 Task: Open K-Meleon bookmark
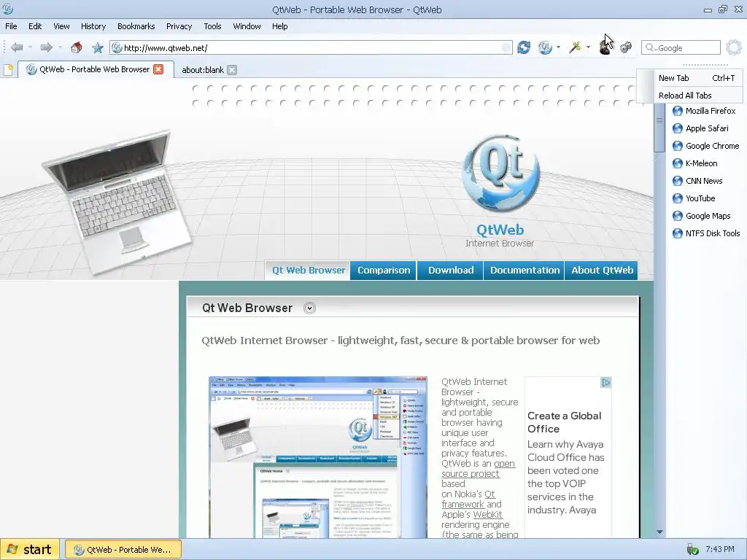tap(694, 163)
